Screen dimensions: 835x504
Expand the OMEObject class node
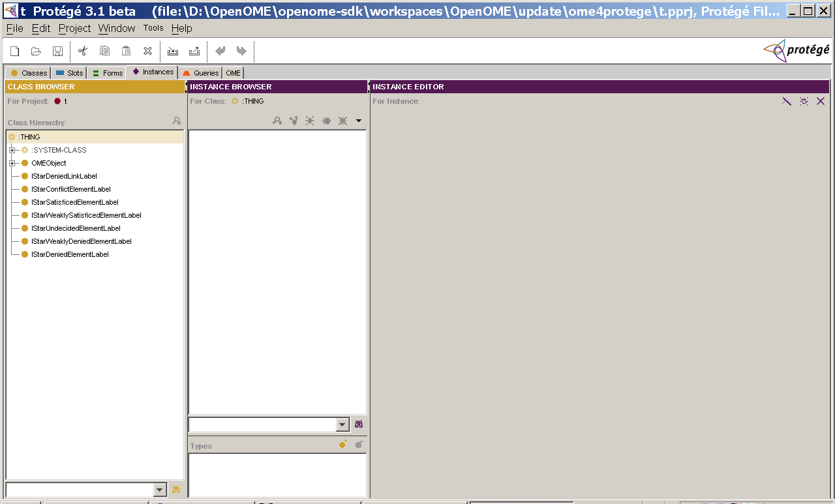12,163
